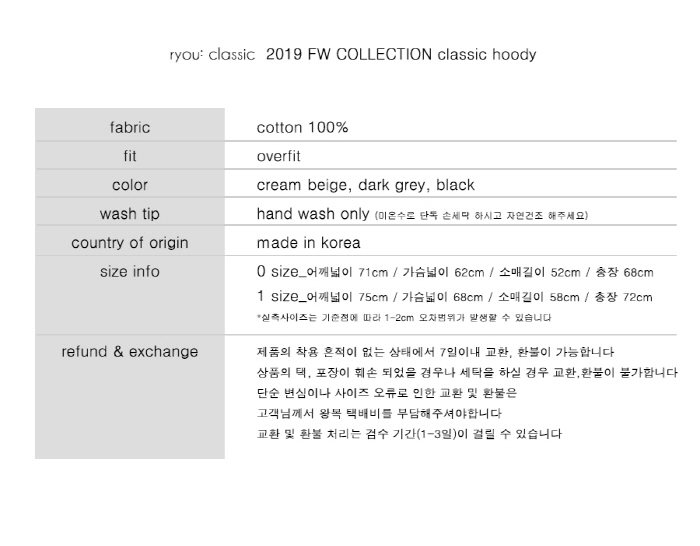Select the refund & exchange label
The height and width of the screenshot is (546, 700).
coord(130,352)
